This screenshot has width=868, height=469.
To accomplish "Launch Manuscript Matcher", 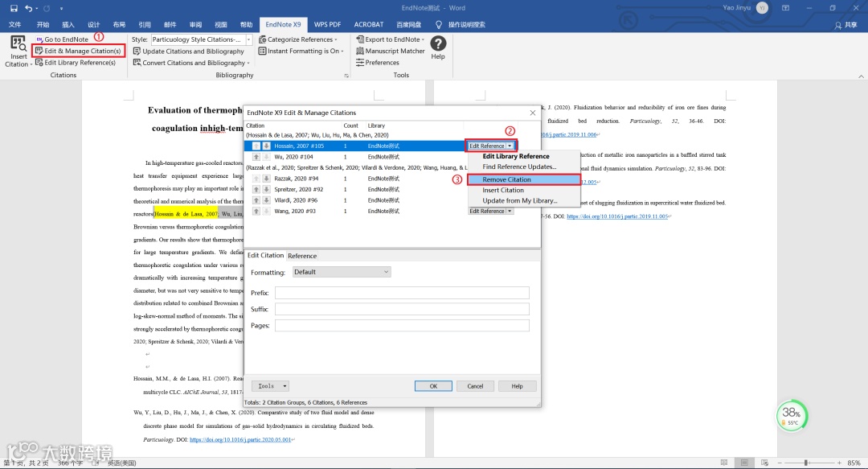I will click(x=391, y=51).
